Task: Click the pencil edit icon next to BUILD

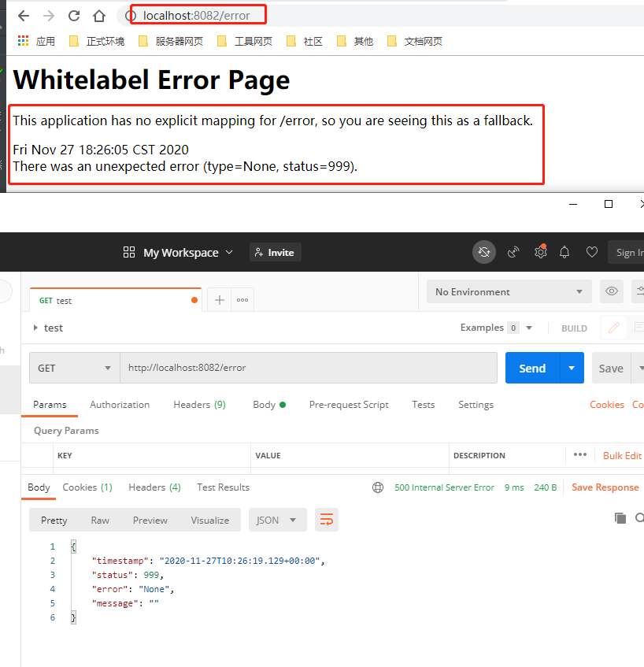Action: 614,328
